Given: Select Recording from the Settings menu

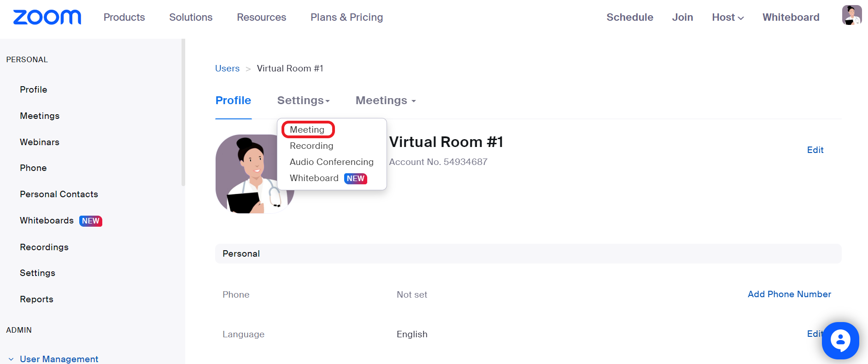Looking at the screenshot, I should (x=311, y=146).
